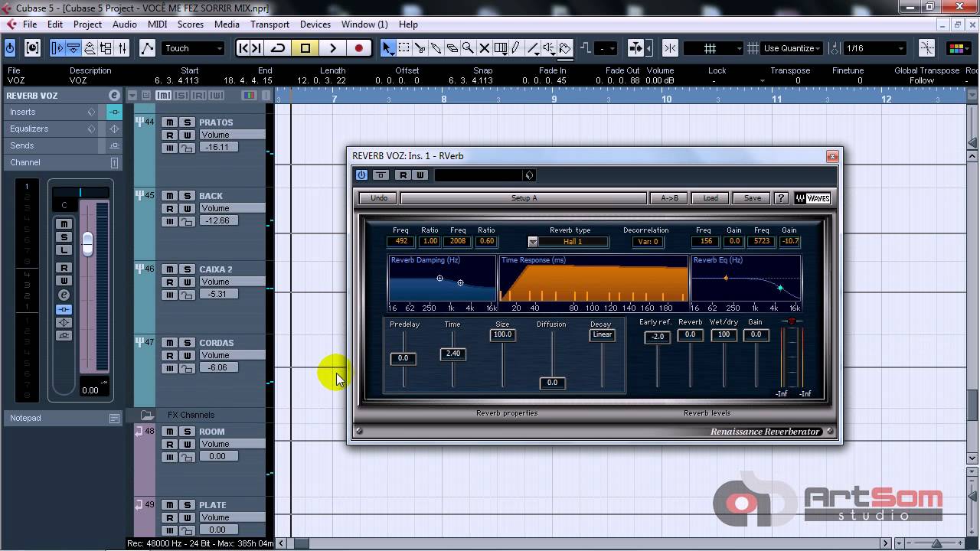Click Edit Channel Settings 'e' for REVERB VOZ
The width and height of the screenshot is (980, 551).
[114, 96]
